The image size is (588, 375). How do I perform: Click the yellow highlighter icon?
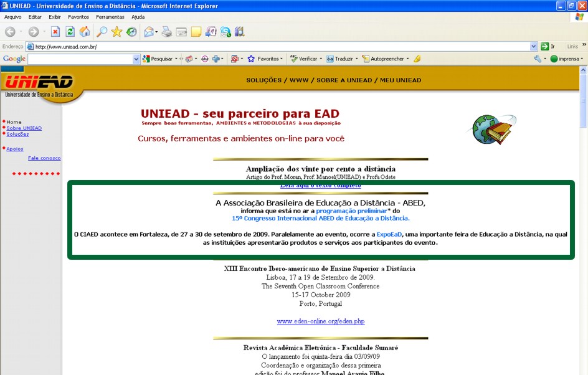tap(417, 59)
